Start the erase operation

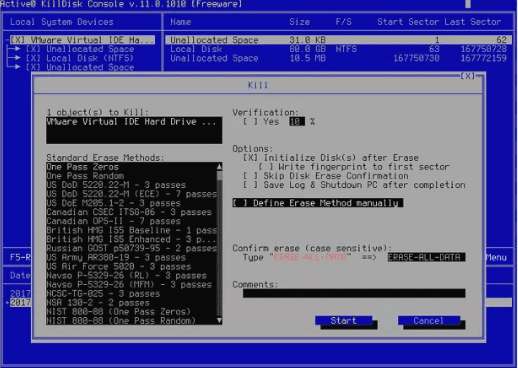[x=344, y=321]
